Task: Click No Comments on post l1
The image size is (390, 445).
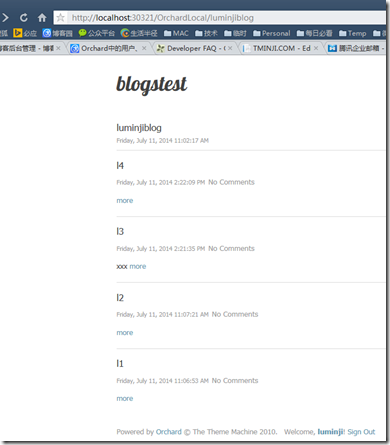Action: (x=235, y=381)
